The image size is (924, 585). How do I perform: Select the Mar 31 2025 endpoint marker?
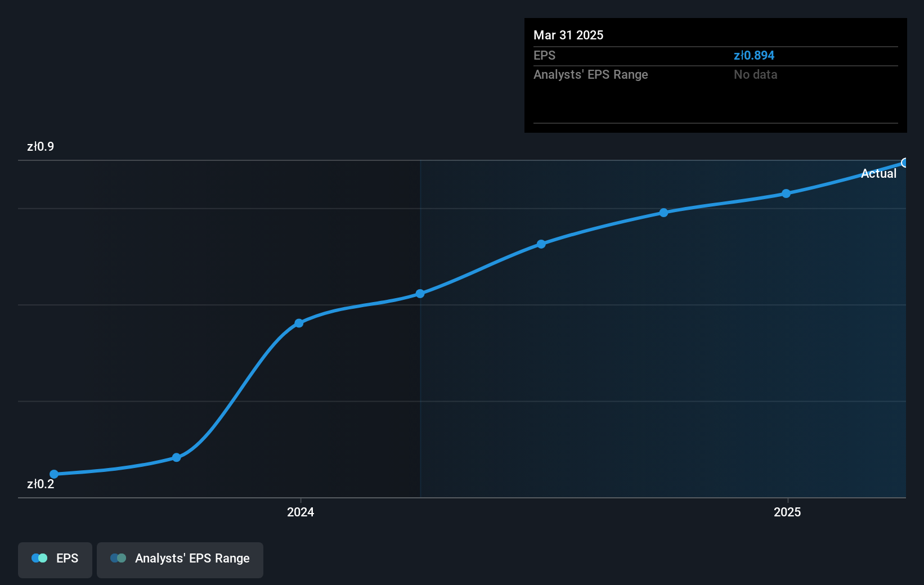[x=905, y=163]
